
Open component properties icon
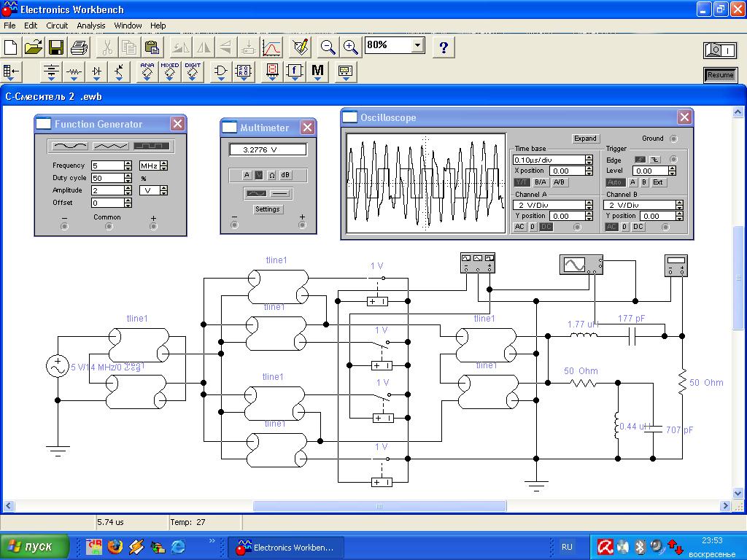pos(301,47)
